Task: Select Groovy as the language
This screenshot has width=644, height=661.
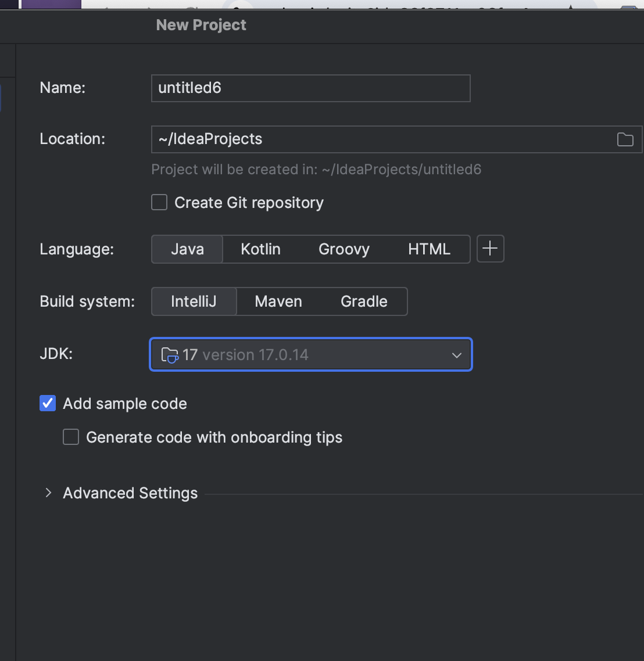Action: tap(344, 249)
